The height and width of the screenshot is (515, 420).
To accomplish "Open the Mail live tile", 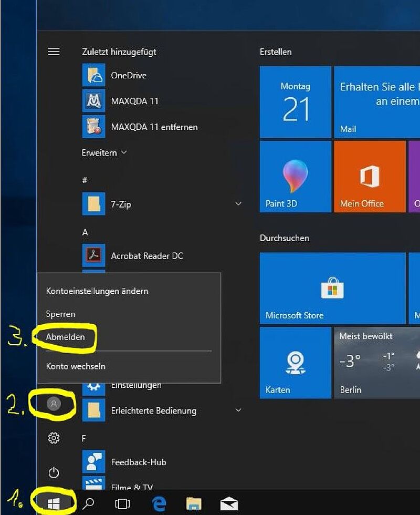I will [377, 102].
